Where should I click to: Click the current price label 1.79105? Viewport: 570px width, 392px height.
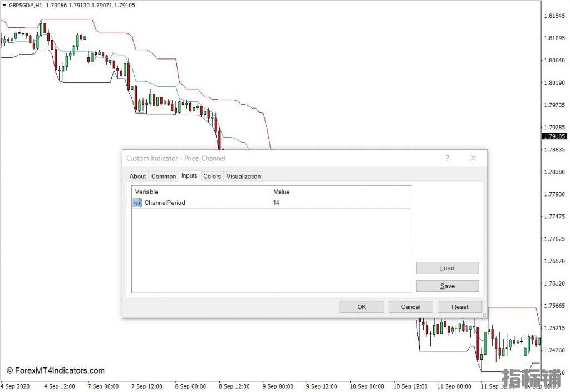coord(554,136)
